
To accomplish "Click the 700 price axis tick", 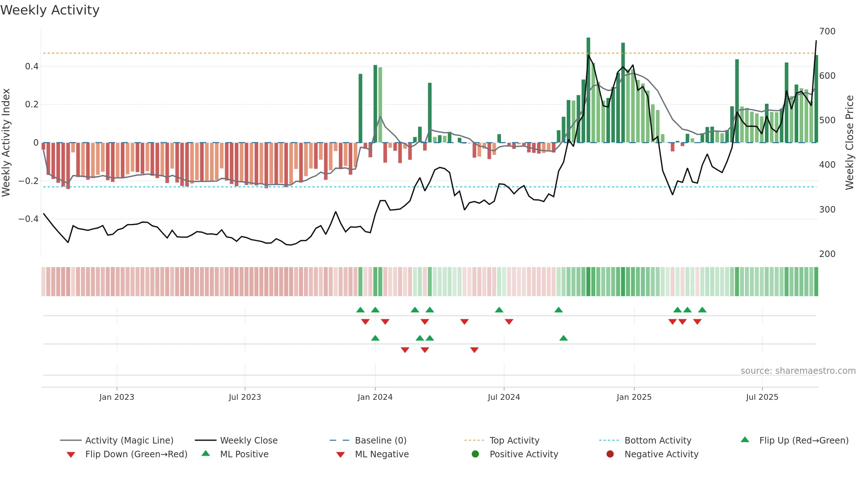I will [x=827, y=31].
